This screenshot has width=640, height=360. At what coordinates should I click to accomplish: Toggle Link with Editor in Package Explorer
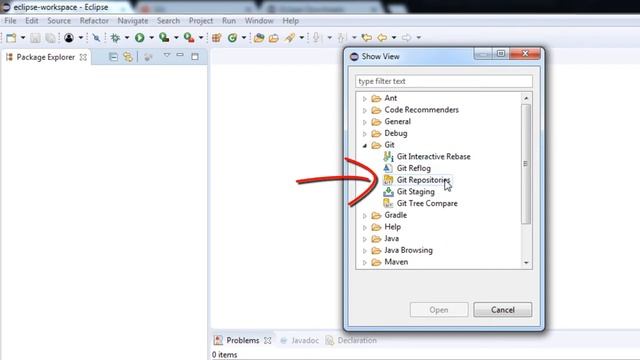click(128, 57)
